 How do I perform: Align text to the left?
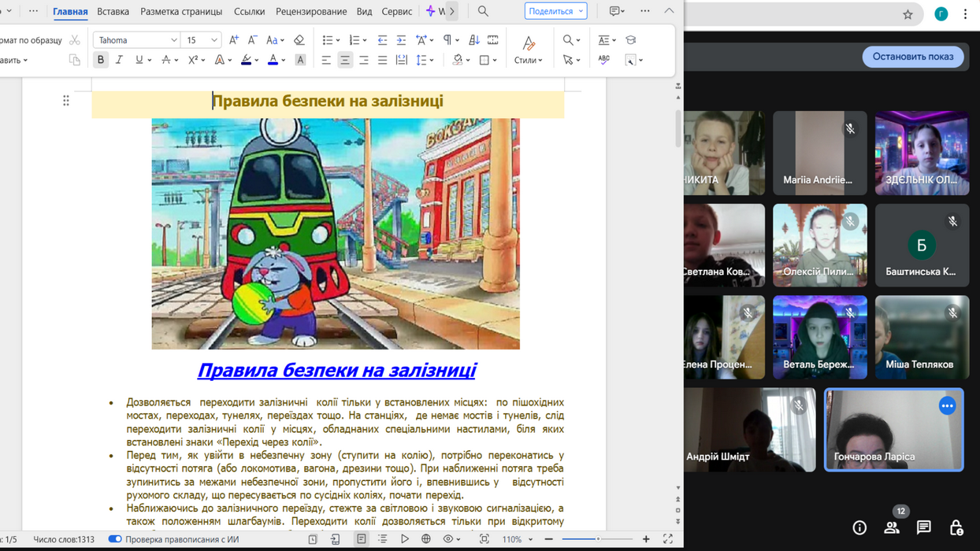325,60
